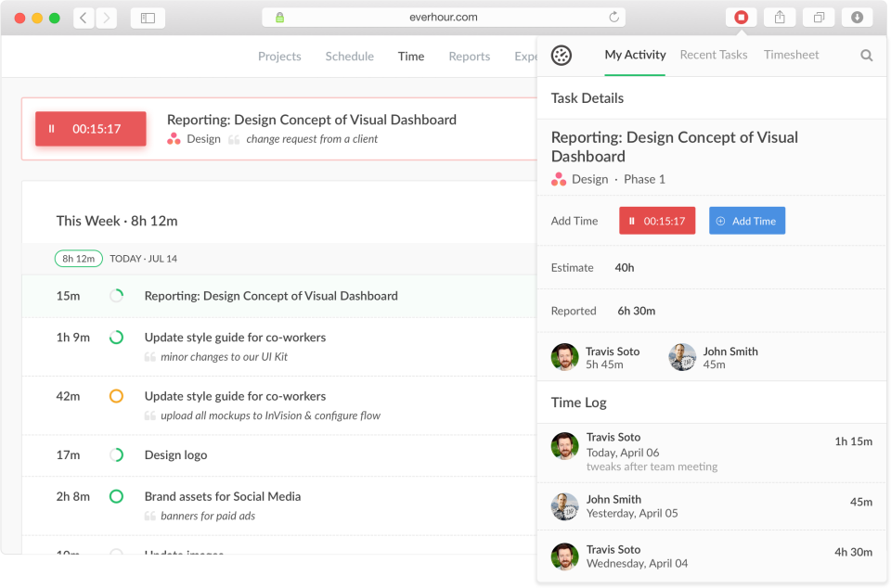Open search with the magnifier icon in panel
This screenshot has height=588, width=891.
(866, 55)
